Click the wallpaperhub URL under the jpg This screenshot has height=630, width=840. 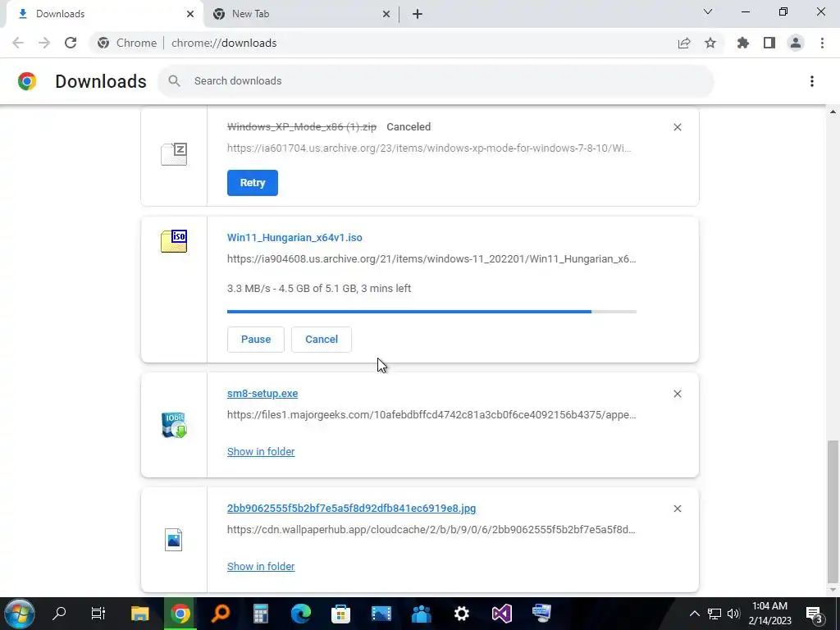point(431,529)
